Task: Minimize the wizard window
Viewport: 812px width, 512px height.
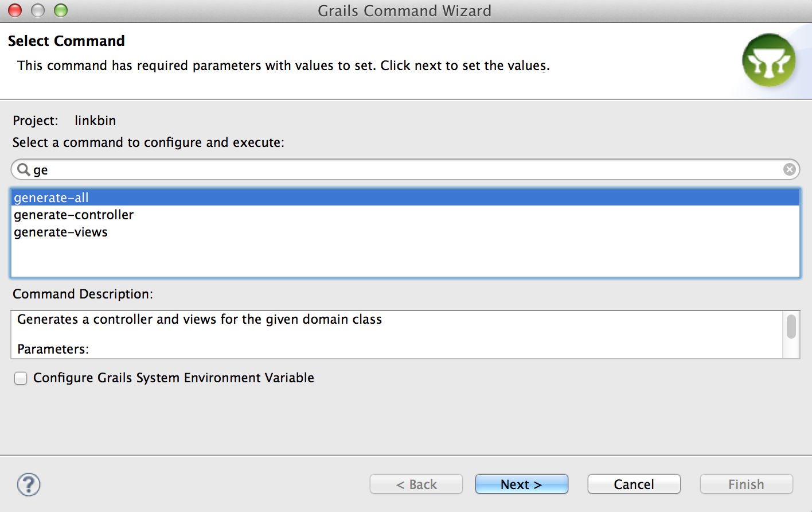Action: pos(38,10)
